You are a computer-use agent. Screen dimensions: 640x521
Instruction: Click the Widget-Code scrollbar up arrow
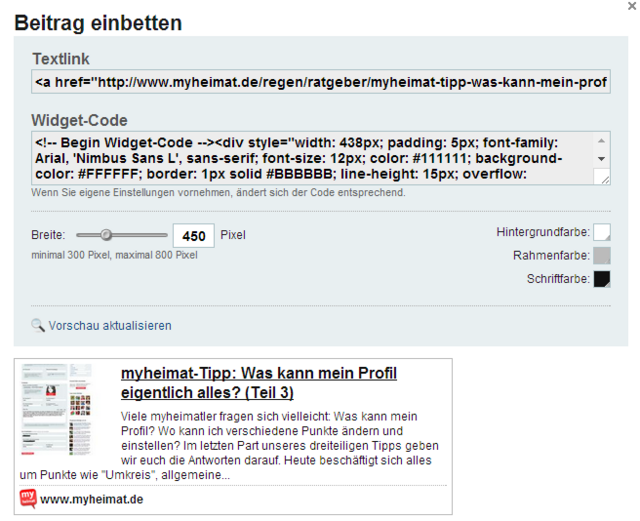click(x=601, y=141)
